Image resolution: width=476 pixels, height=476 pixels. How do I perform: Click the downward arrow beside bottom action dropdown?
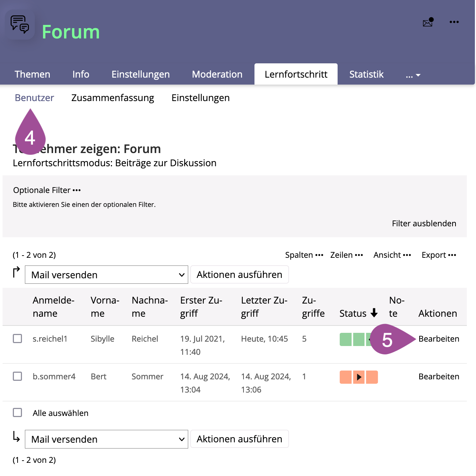pos(16,436)
